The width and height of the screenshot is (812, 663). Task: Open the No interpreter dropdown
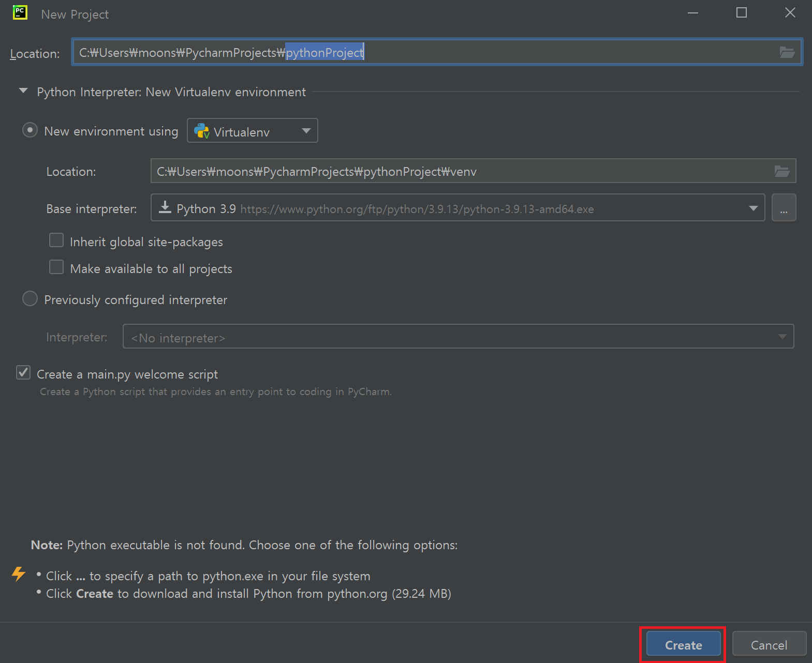tap(458, 337)
